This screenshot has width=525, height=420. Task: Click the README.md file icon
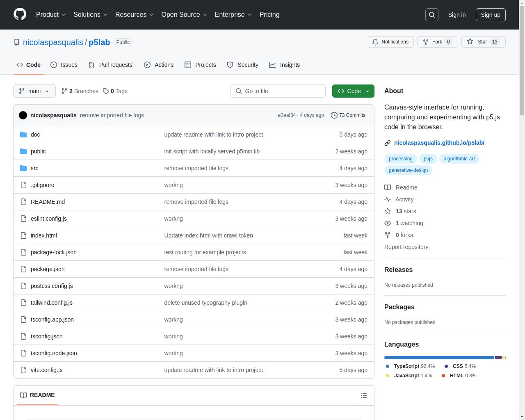click(23, 202)
